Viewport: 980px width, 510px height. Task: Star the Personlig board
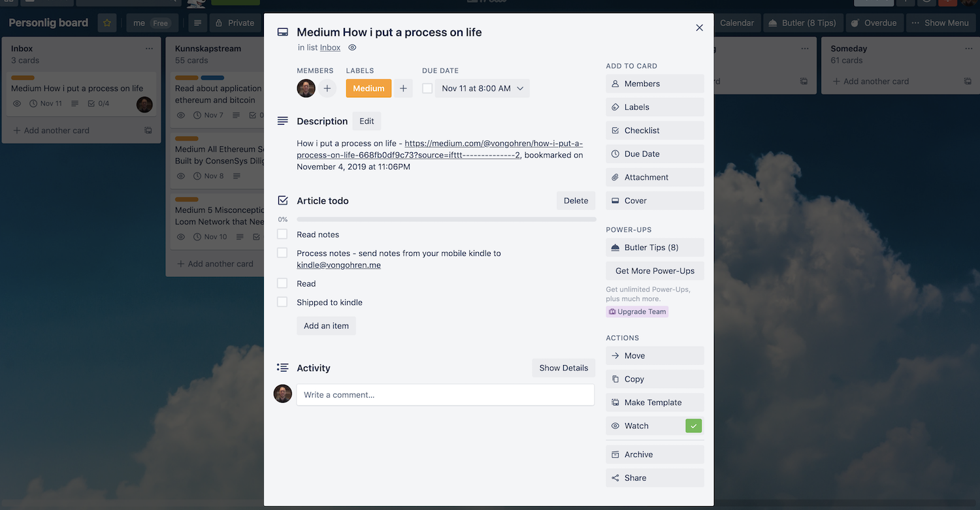click(x=107, y=23)
